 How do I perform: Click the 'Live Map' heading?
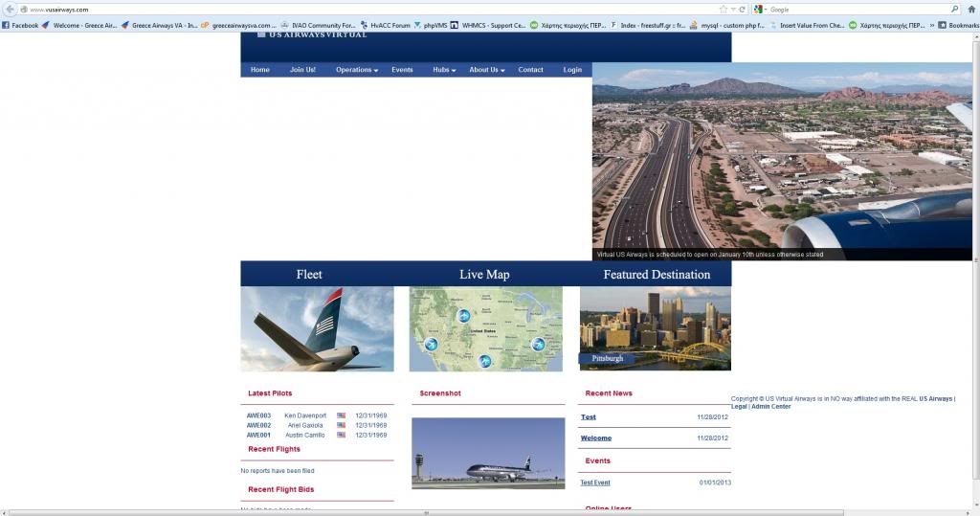tap(484, 275)
